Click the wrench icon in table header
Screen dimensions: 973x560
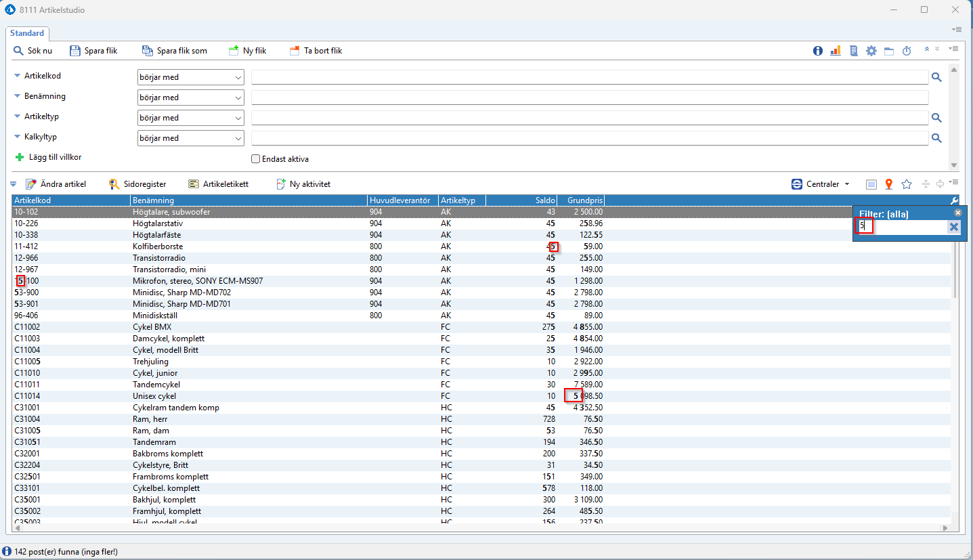tap(954, 200)
